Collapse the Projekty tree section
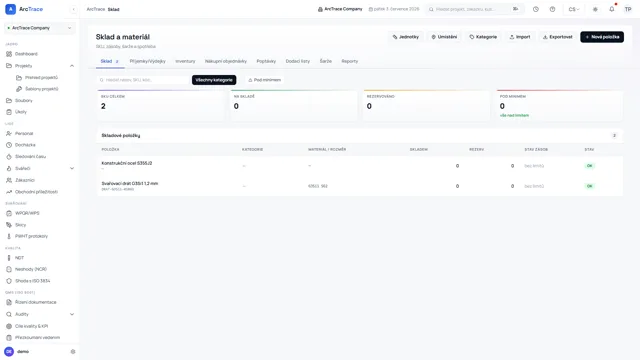 72,66
